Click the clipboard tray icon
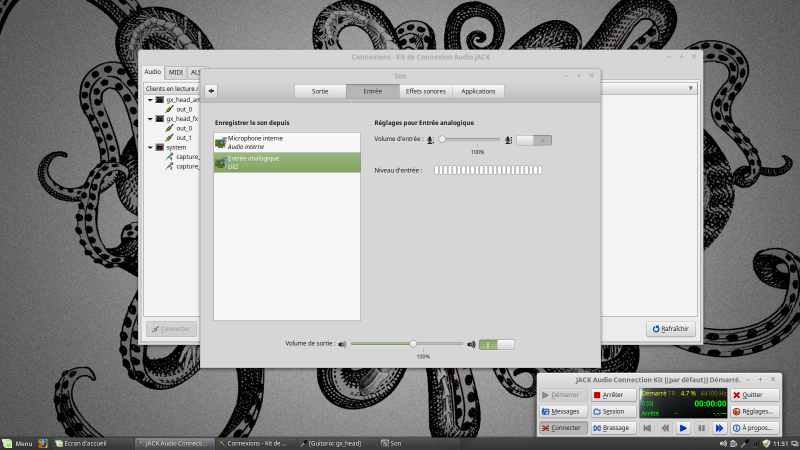The image size is (800, 450). [x=734, y=444]
